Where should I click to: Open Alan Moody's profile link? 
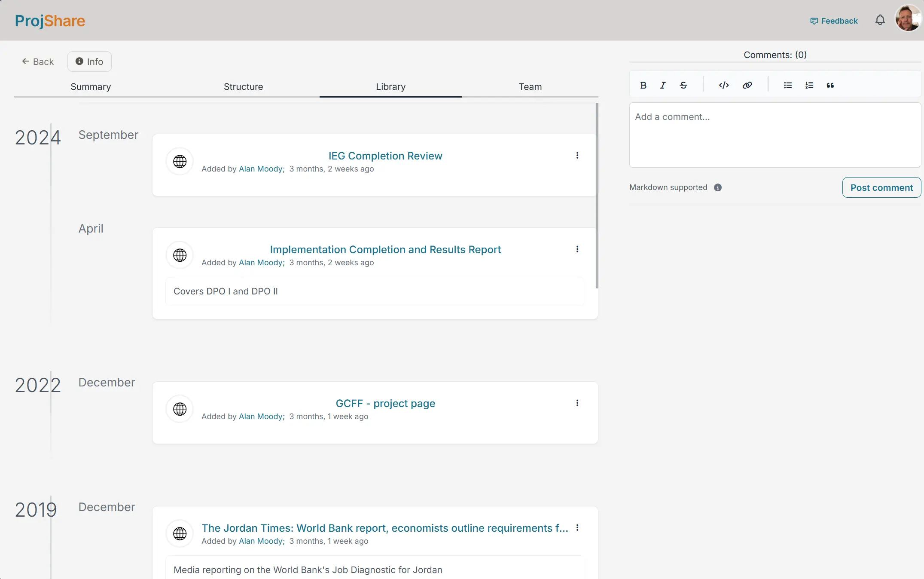tap(260, 169)
